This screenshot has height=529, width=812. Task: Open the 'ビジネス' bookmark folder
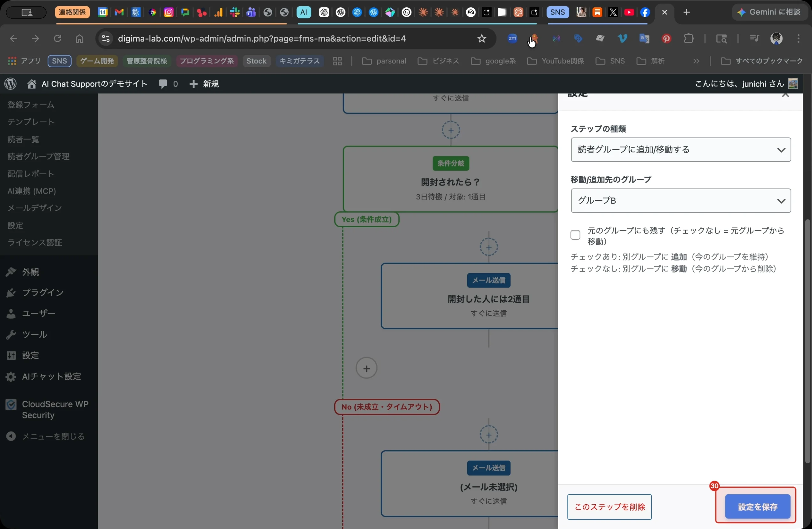point(438,61)
